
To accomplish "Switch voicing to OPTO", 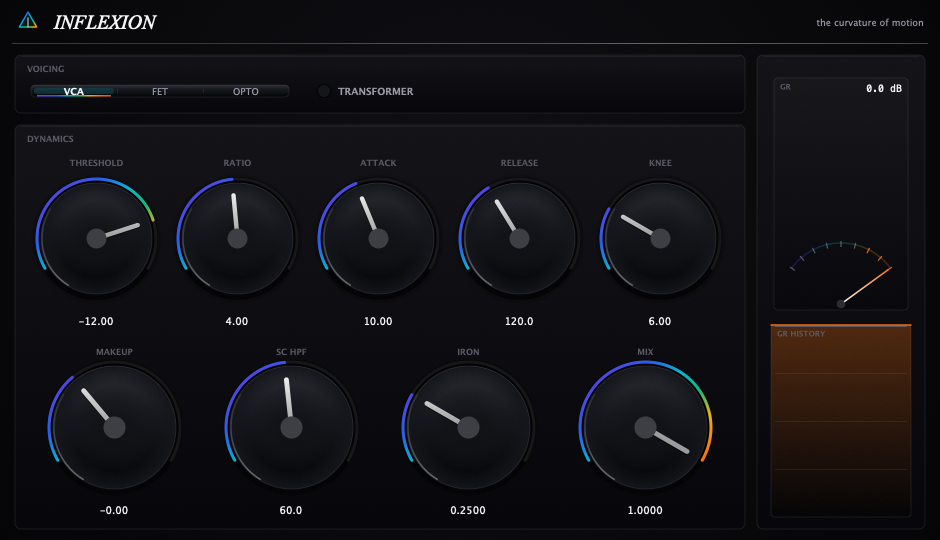I will pyautogui.click(x=246, y=91).
